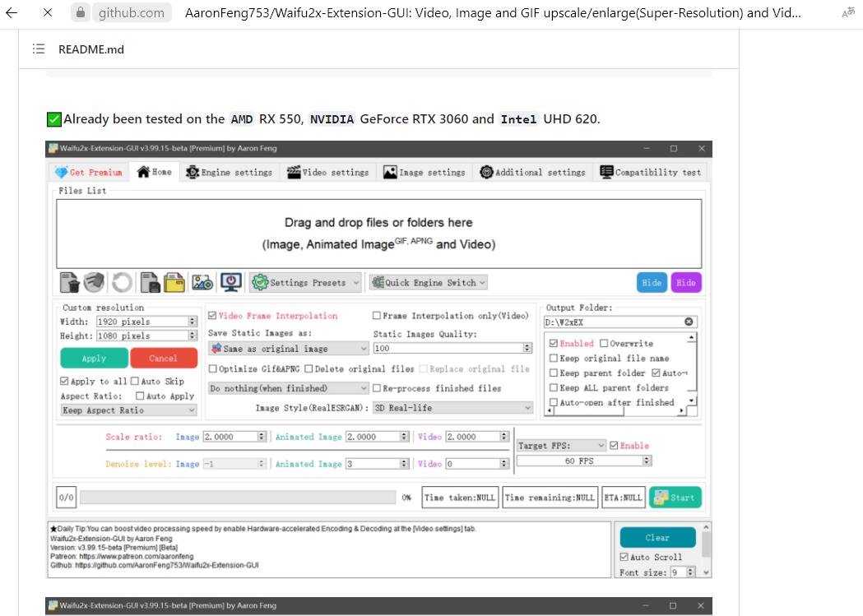Viewport: 863px width, 616px height.
Task: Enable Keep original file name
Action: click(x=554, y=358)
